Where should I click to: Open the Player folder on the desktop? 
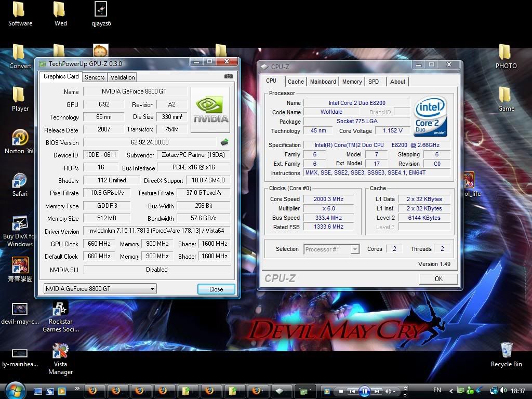(20, 99)
